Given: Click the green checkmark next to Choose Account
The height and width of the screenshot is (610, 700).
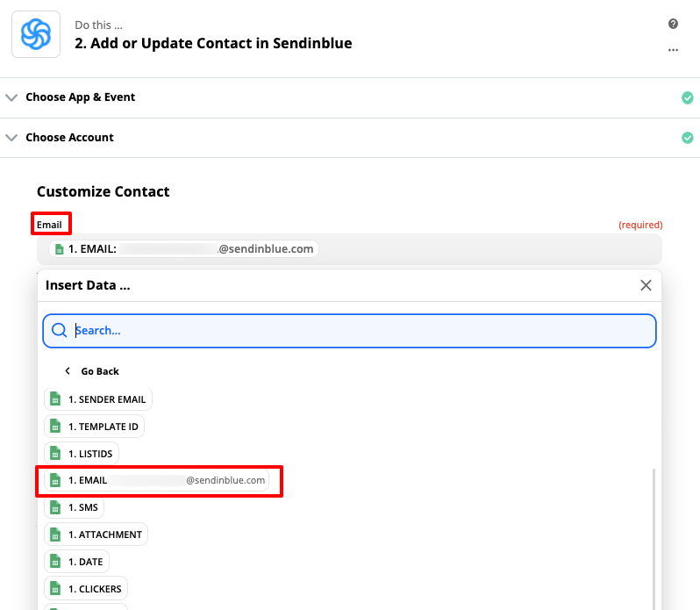Looking at the screenshot, I should (687, 138).
